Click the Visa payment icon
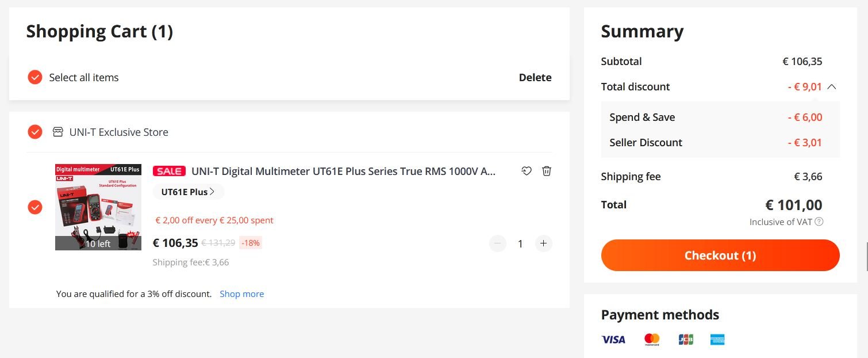This screenshot has height=358, width=868. coord(613,340)
